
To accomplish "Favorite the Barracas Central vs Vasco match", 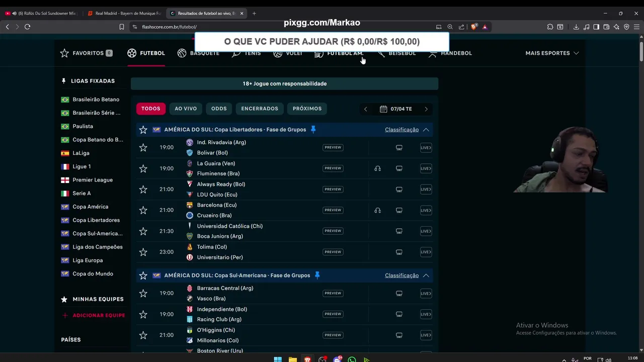I will click(143, 293).
